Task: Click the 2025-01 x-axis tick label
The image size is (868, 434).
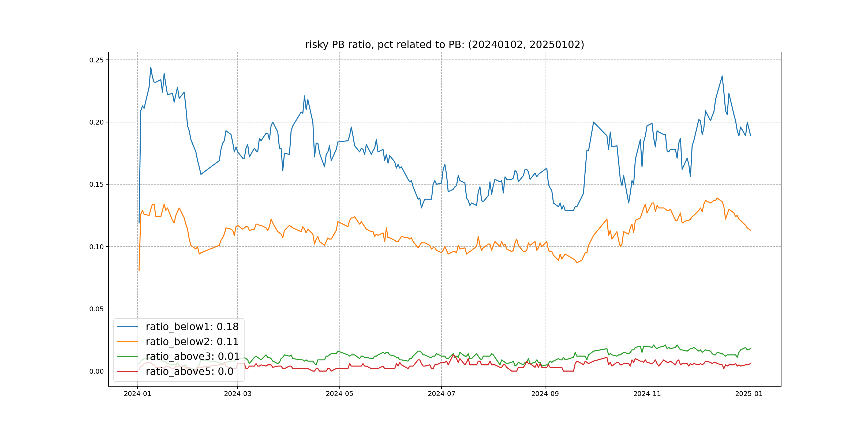Action: tap(749, 394)
